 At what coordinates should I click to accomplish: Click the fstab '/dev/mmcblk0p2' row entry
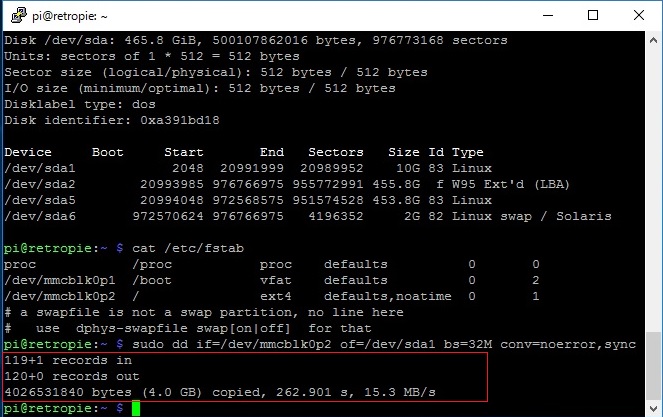pyautogui.click(x=60, y=296)
